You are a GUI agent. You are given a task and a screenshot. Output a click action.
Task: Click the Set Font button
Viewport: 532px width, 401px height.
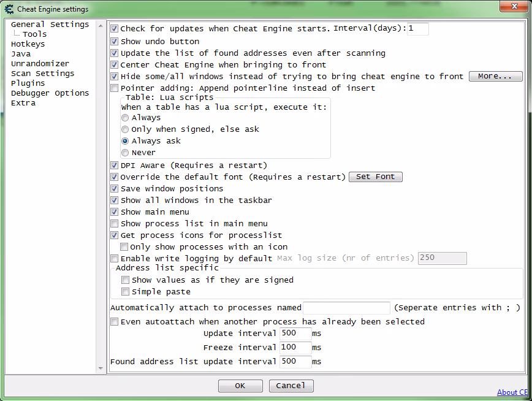tap(376, 177)
